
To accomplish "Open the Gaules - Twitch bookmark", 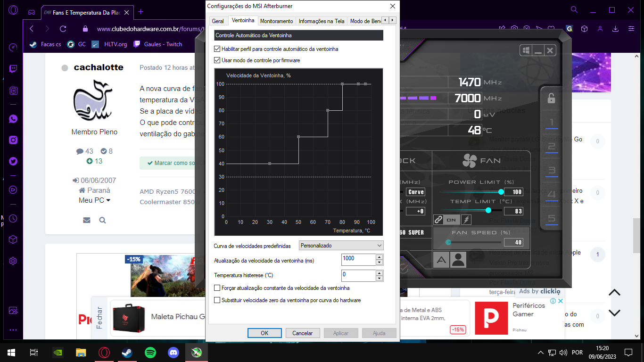I will tap(157, 44).
